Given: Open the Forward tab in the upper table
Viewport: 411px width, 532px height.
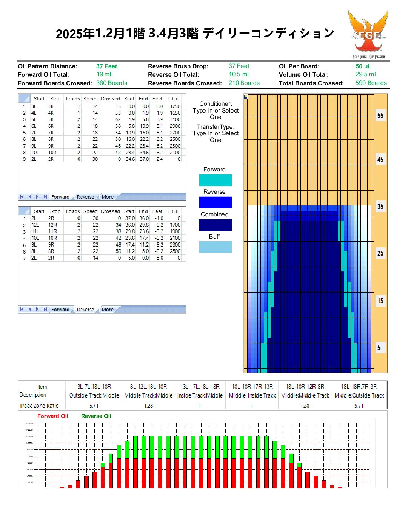Looking at the screenshot, I should 60,197.
